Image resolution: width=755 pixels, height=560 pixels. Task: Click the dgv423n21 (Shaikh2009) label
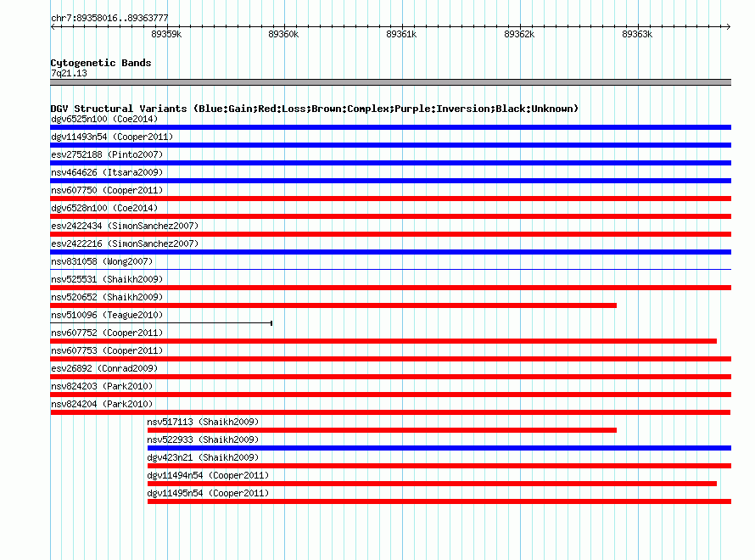(203, 457)
